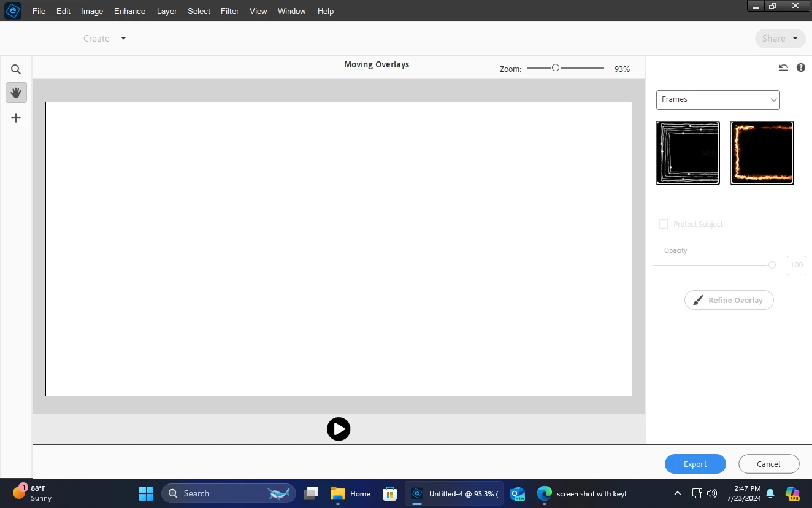The width and height of the screenshot is (812, 508).
Task: Click the white canvas preview area
Action: click(339, 249)
